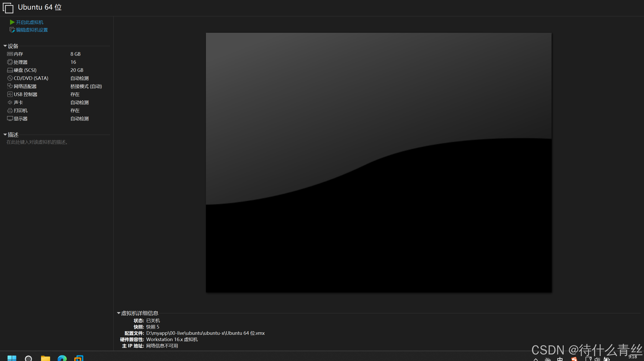Click the USB controller icon
This screenshot has height=361, width=644.
pyautogui.click(x=10, y=94)
